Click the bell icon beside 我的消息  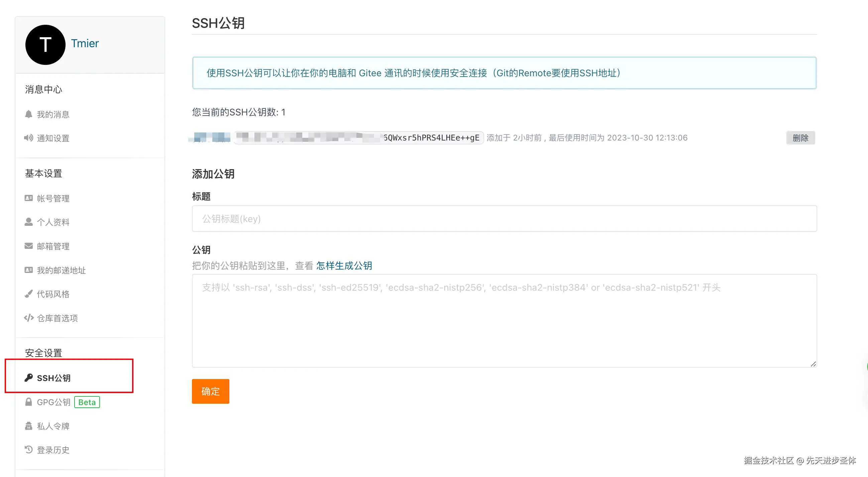click(x=29, y=114)
